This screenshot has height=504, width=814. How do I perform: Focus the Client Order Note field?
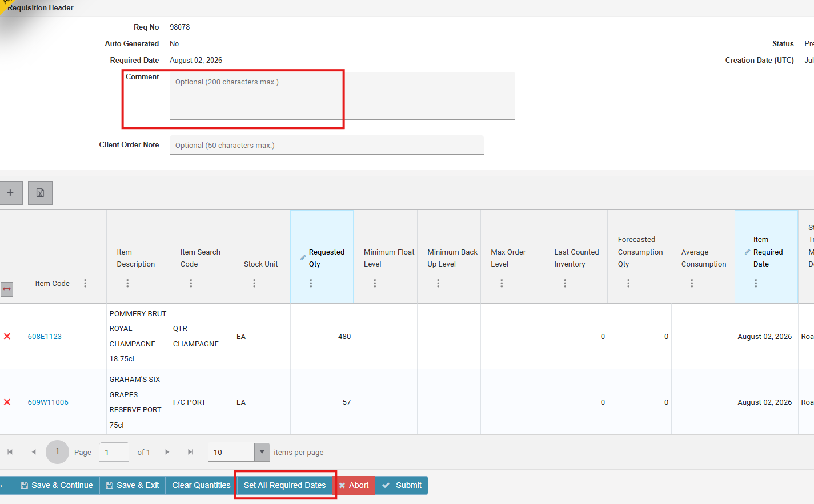[326, 145]
